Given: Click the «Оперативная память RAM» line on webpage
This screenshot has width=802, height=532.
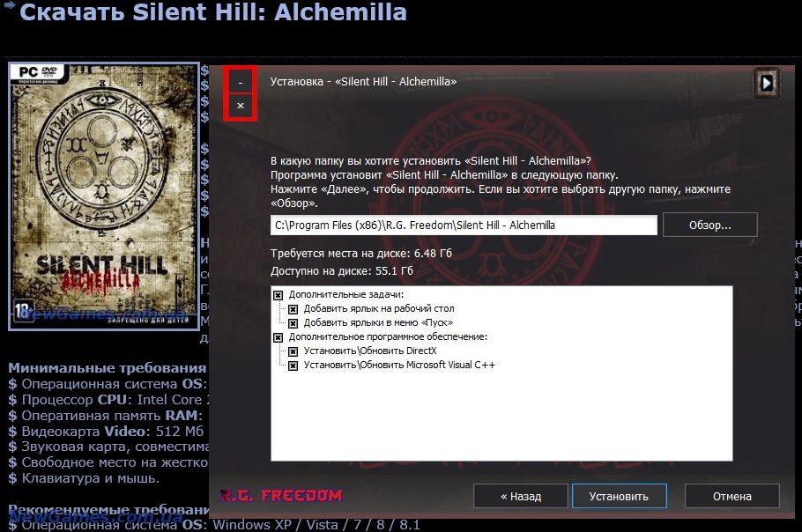Looking at the screenshot, I should point(106,416).
